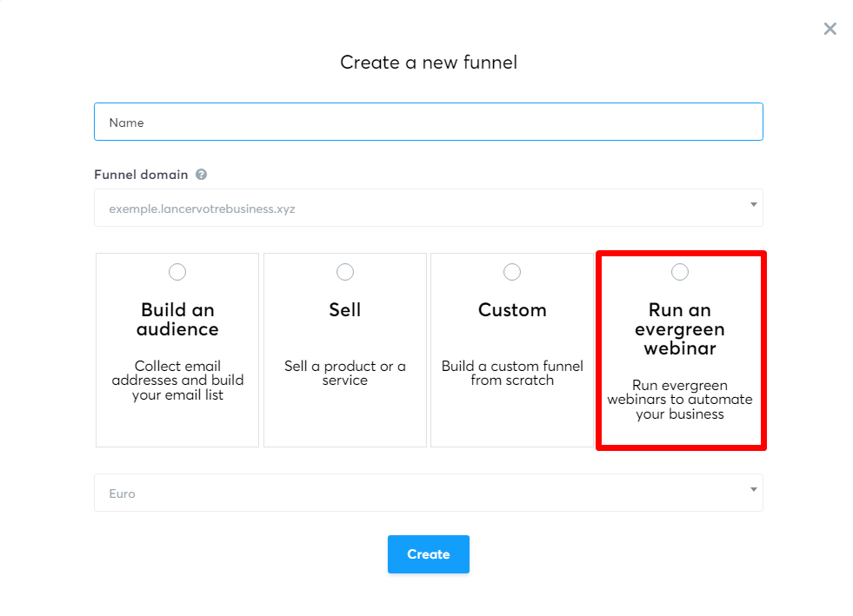The width and height of the screenshot is (853, 616).
Task: Pick the Custom funnel card
Action: click(512, 350)
